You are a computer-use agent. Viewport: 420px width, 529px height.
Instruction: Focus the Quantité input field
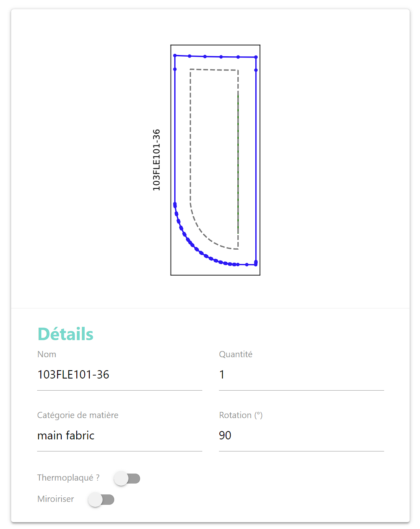301,375
